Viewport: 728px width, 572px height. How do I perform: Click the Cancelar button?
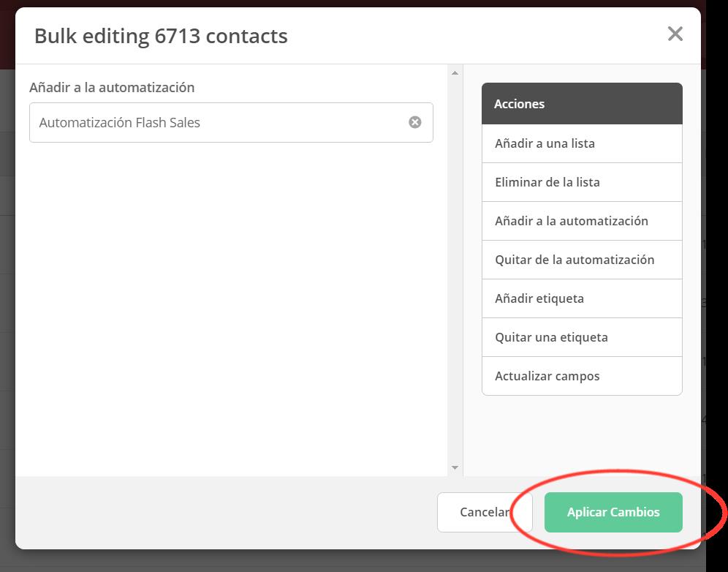pyautogui.click(x=485, y=512)
